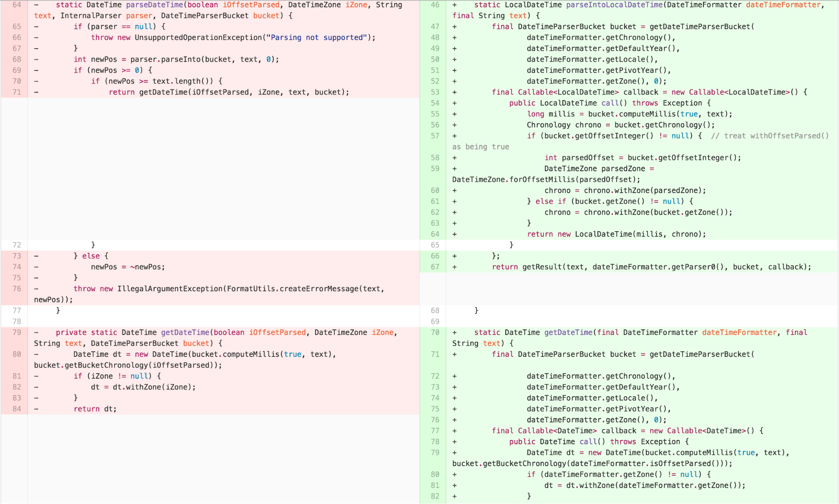Click removed 'return dt;' statement

95,409
